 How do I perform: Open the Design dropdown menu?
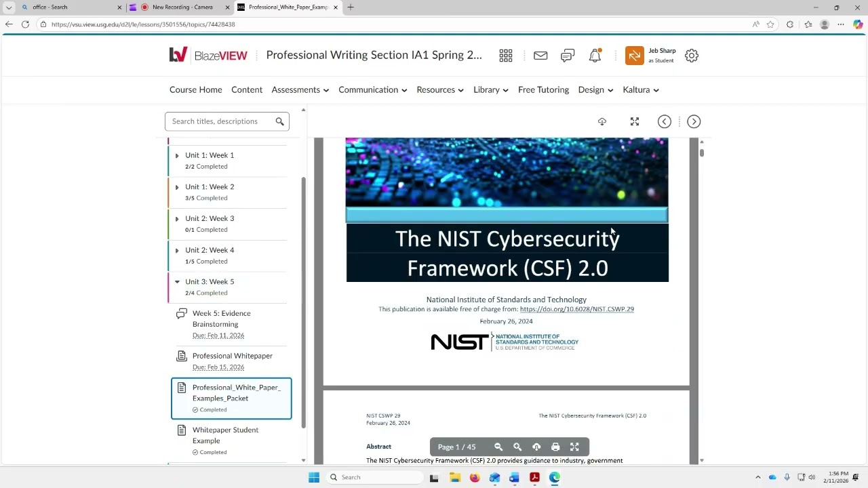point(595,89)
